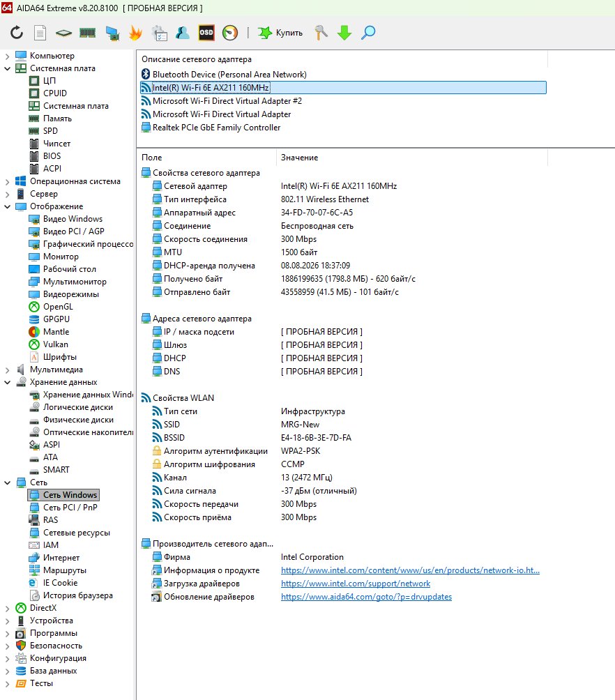Collapse the Хранение данных node
Viewport: 615px width, 700px height.
click(7, 383)
